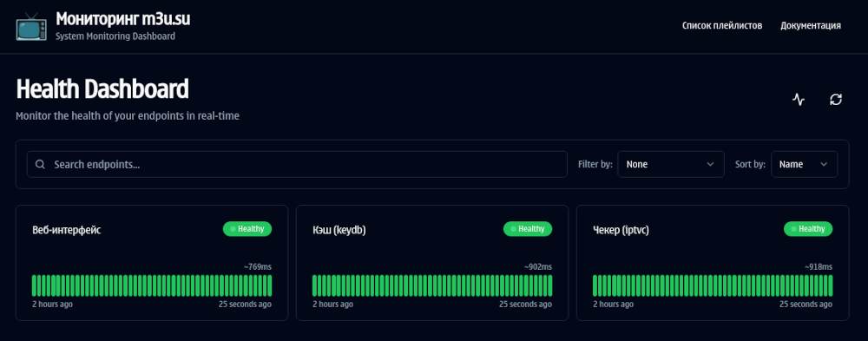This screenshot has width=868, height=341.
Task: Click the ~769ms response time
Action: 258,267
